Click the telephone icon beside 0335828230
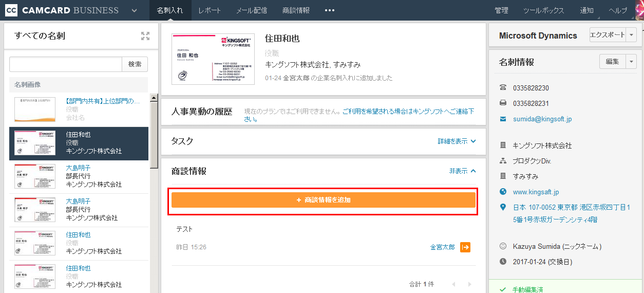This screenshot has height=293, width=644. [503, 88]
